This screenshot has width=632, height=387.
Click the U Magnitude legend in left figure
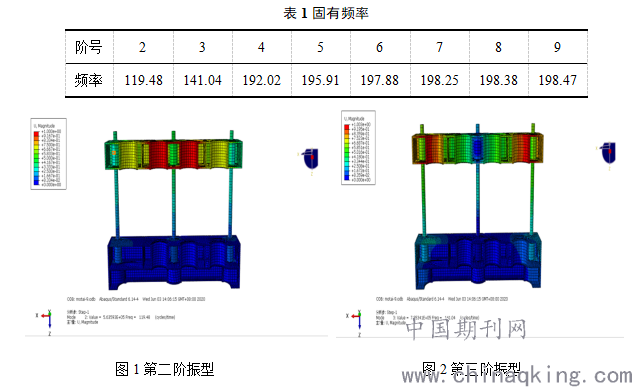tap(48, 154)
